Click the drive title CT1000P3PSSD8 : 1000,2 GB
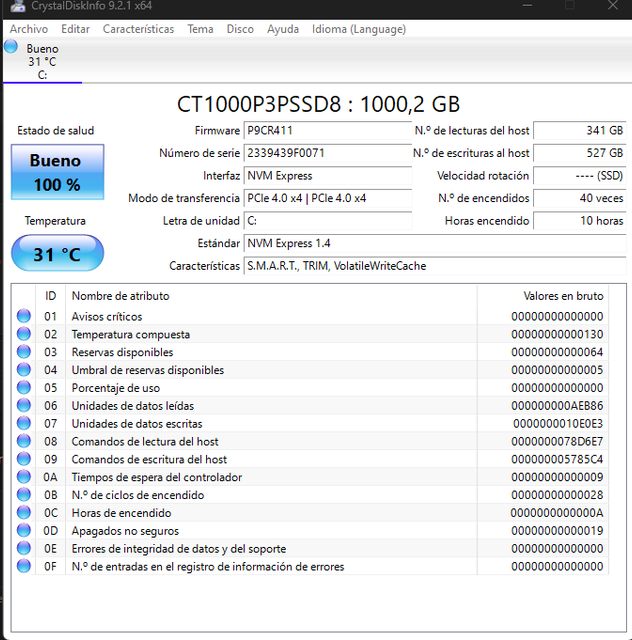This screenshot has height=640, width=632. pyautogui.click(x=318, y=104)
